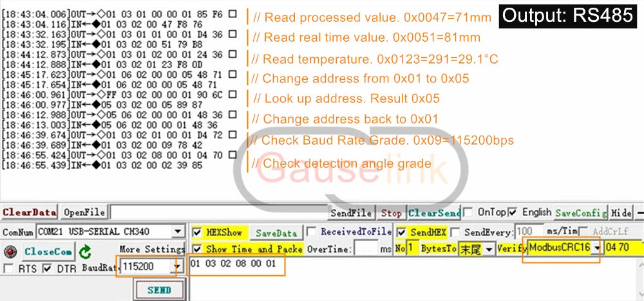The width and height of the screenshot is (644, 301).
Task: Click log line timestamped 18:43:32.195
Action: pos(102,44)
